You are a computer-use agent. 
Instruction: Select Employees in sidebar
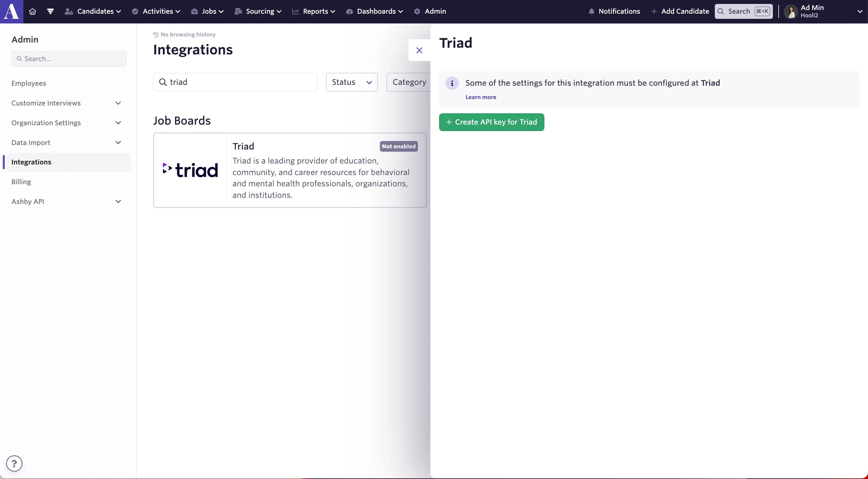pyautogui.click(x=29, y=83)
